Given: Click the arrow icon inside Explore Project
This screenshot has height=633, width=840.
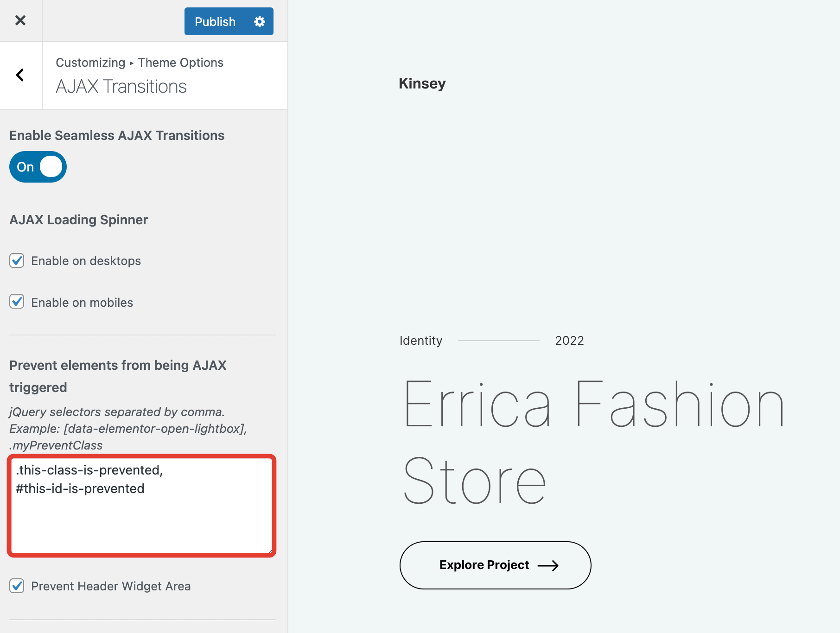Looking at the screenshot, I should 548,565.
